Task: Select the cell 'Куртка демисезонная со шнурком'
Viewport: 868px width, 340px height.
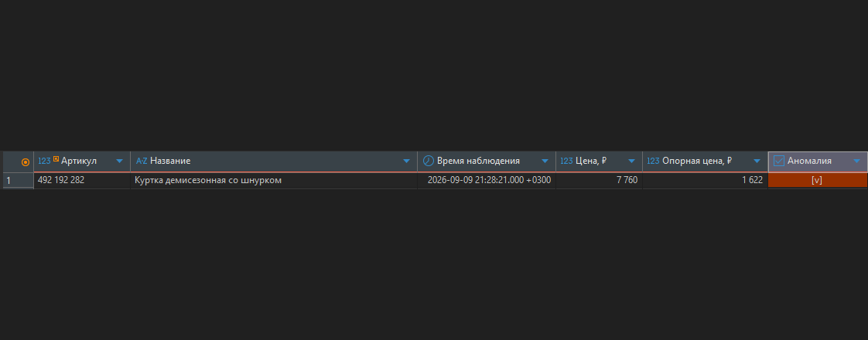Action: [x=274, y=180]
